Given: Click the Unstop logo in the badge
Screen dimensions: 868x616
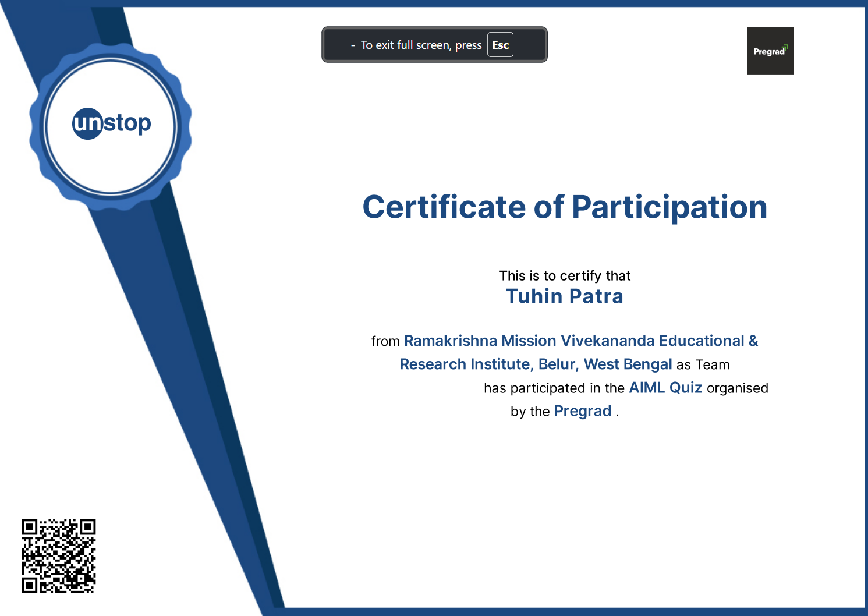Looking at the screenshot, I should click(x=111, y=123).
